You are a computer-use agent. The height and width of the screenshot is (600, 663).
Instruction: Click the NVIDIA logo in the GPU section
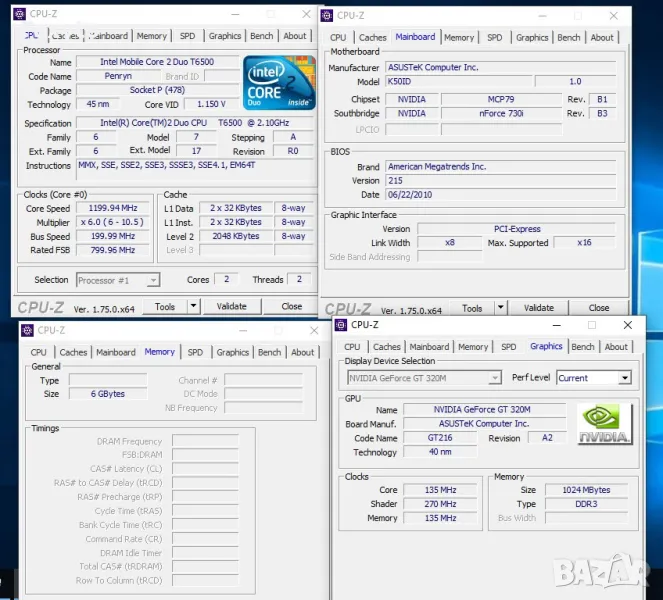pyautogui.click(x=604, y=424)
